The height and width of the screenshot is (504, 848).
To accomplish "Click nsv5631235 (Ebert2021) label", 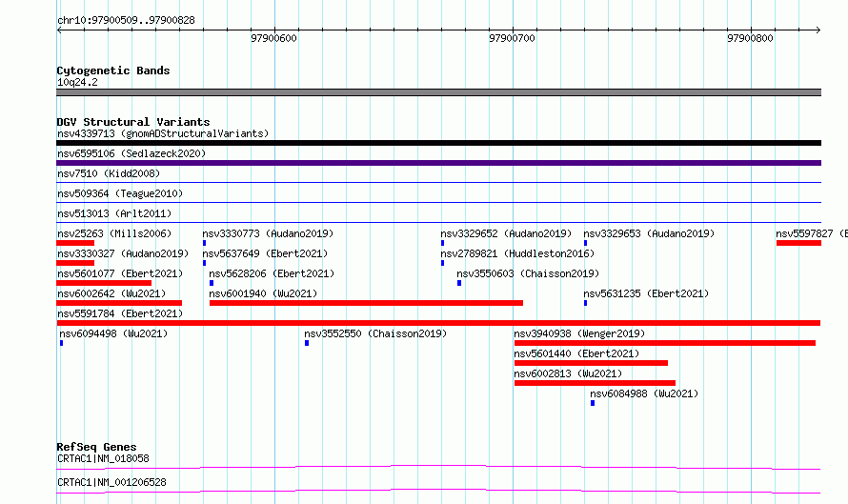I will pyautogui.click(x=646, y=293).
